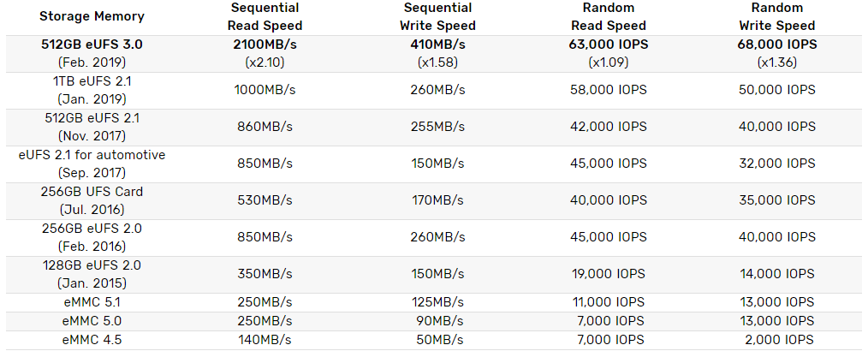Click the Random Write Speed header
868x357 pixels.
[777, 16]
